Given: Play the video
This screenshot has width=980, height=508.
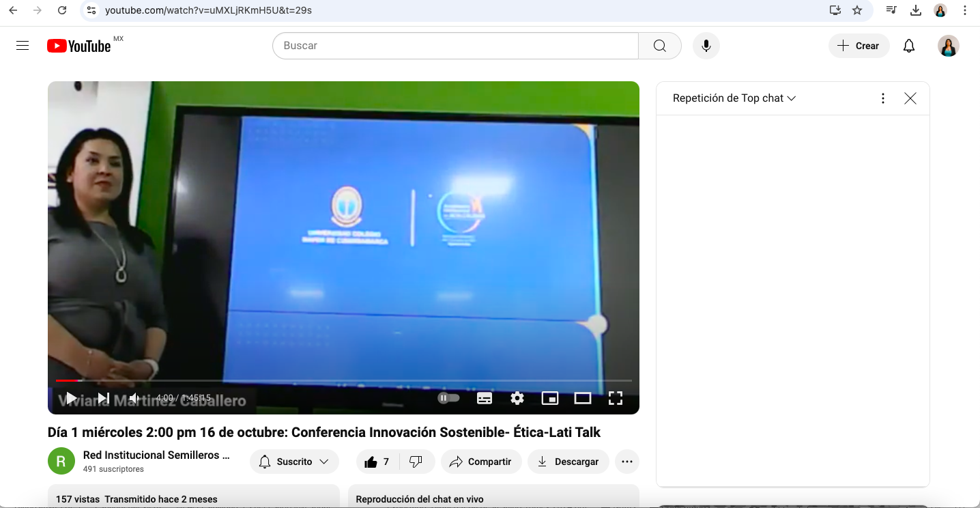Looking at the screenshot, I should pyautogui.click(x=71, y=398).
